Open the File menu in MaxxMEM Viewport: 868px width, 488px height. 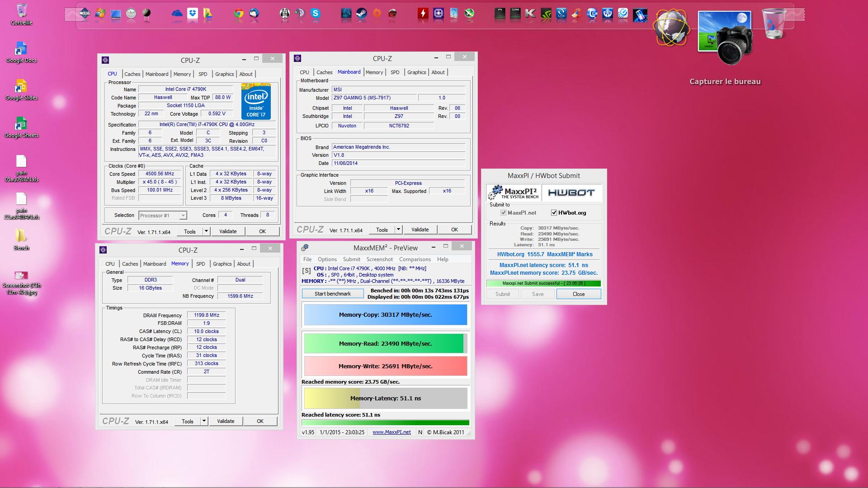[307, 259]
